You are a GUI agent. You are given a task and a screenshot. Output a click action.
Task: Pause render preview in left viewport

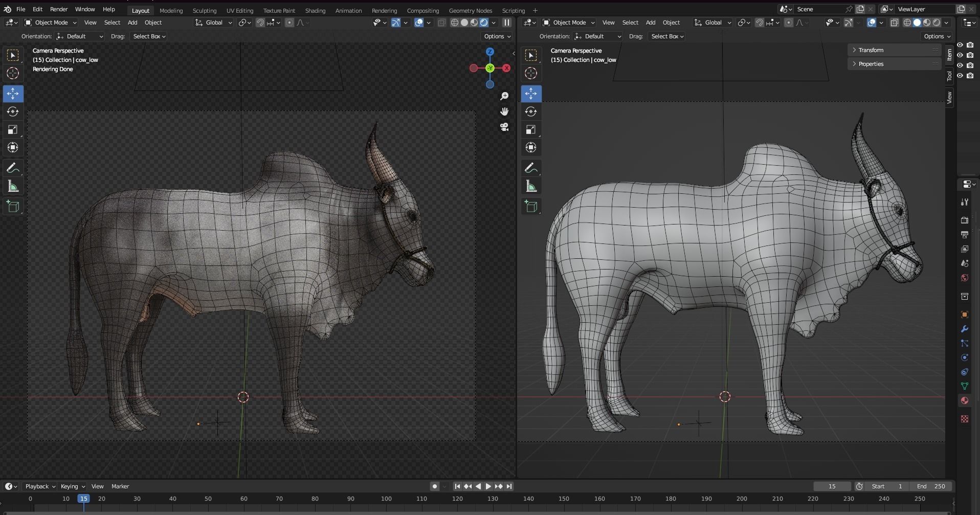tap(507, 23)
